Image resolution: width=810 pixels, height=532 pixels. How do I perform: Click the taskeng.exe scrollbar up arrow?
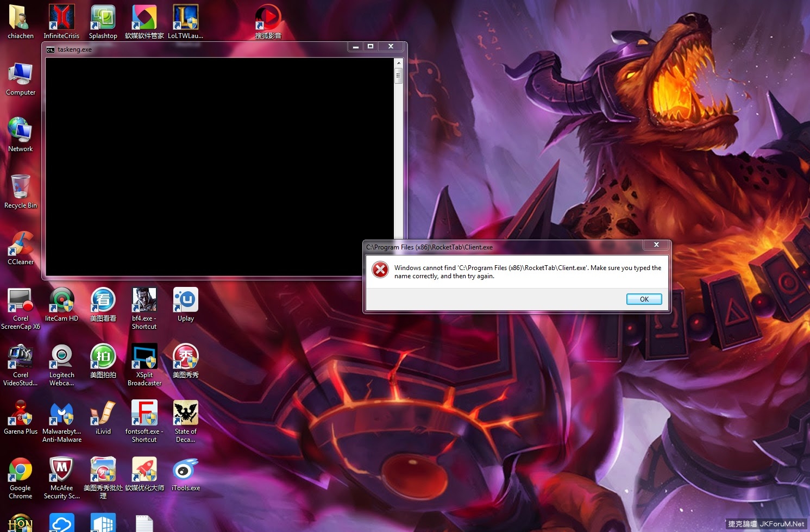click(x=398, y=63)
